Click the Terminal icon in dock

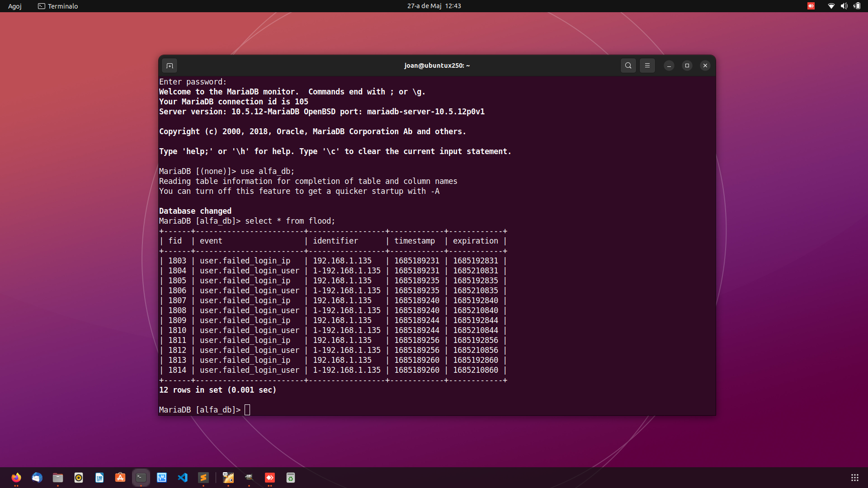point(141,478)
